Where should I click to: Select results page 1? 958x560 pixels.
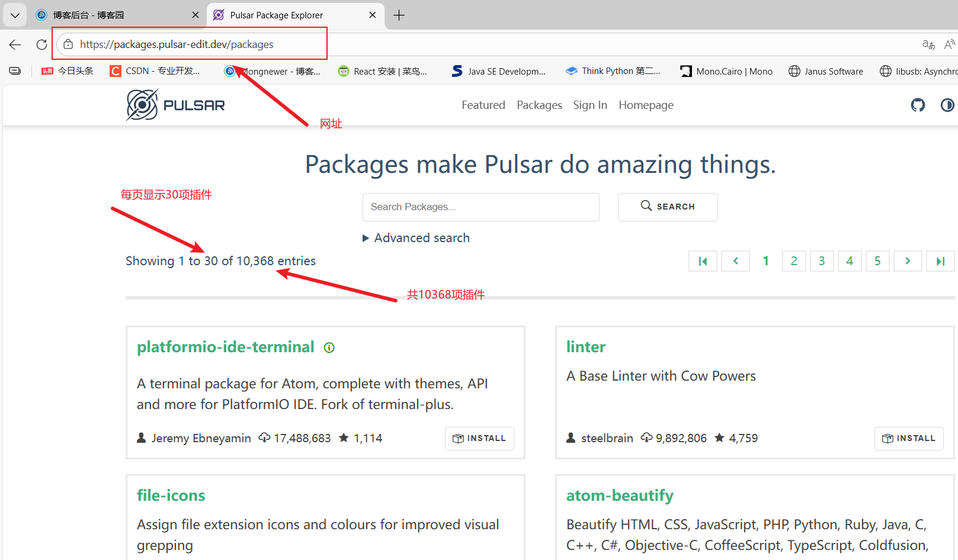coord(765,261)
